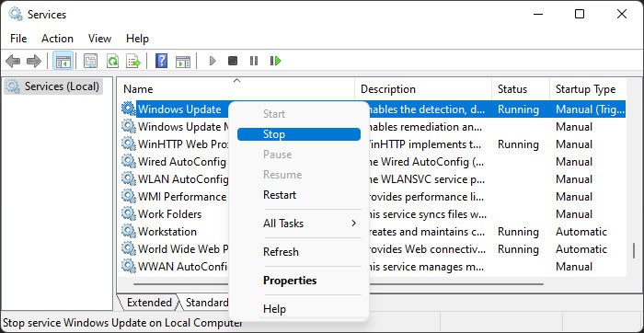Toggle the Show/Hide Action Pane icon

(183, 62)
